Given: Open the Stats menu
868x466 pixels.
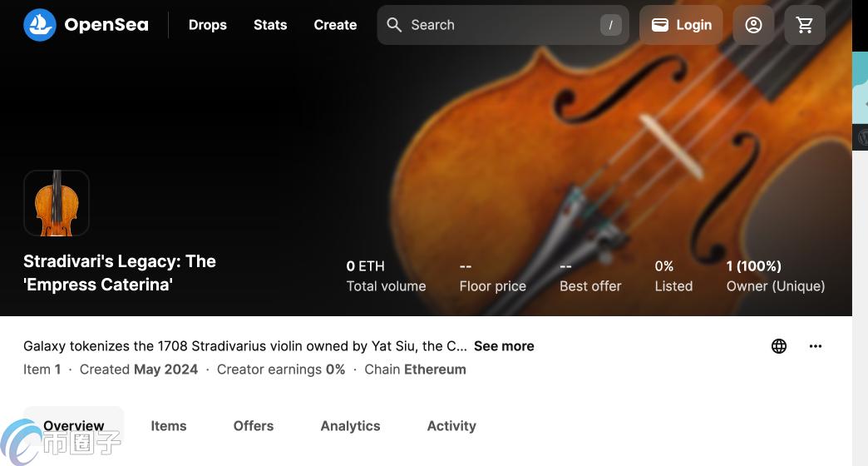Looking at the screenshot, I should click(x=270, y=25).
